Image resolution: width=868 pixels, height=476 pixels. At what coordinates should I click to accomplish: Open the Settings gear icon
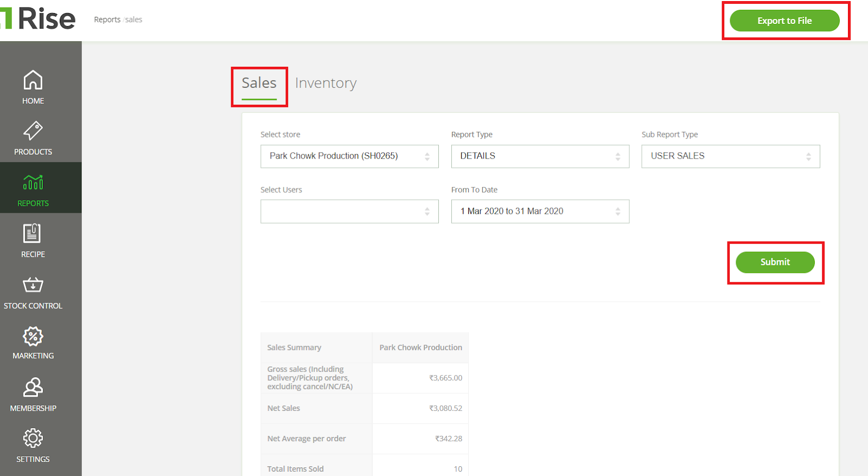[33, 438]
